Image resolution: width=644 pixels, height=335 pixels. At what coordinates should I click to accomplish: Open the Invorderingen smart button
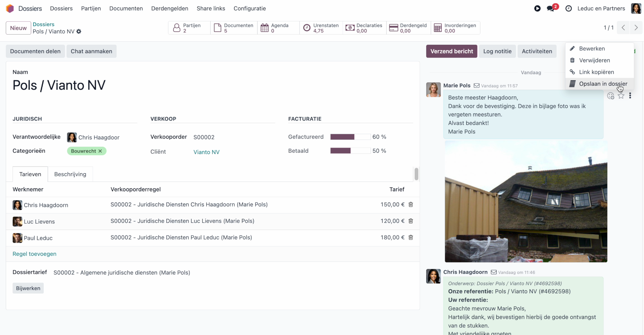pos(455,28)
